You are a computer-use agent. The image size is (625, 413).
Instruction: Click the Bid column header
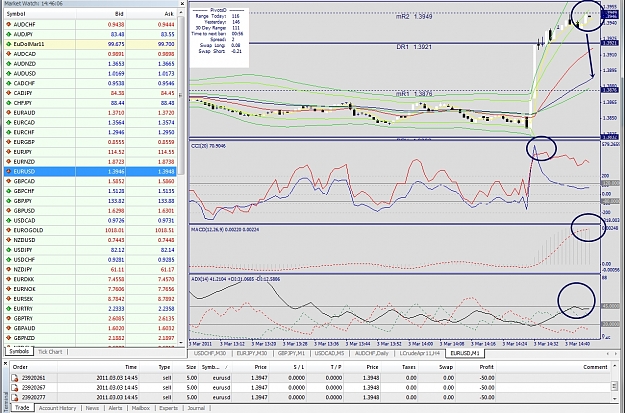click(x=100, y=14)
